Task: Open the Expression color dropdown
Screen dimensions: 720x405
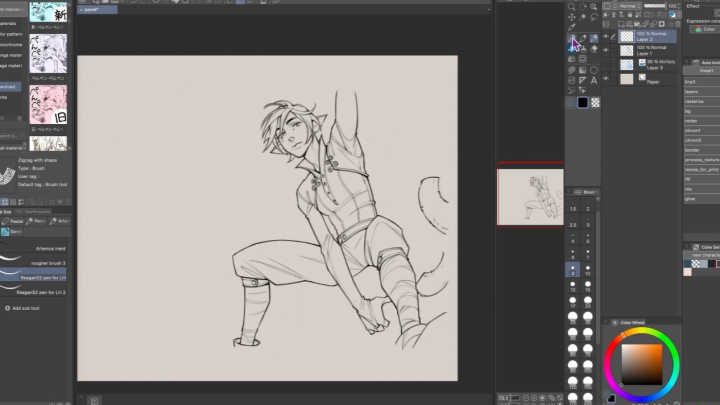Action: coord(703,29)
